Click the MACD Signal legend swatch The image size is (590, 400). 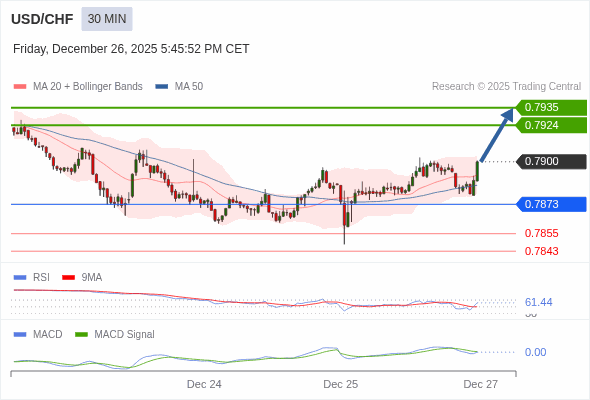pos(81,335)
